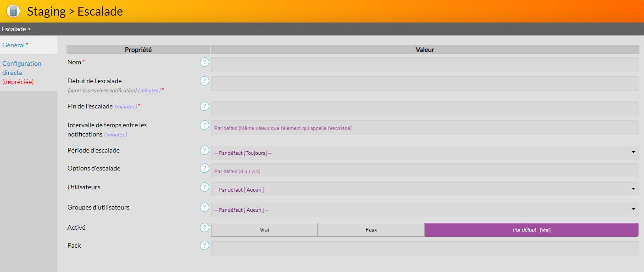Show help for Fin de l'escalade
This screenshot has width=644, height=272.
[204, 106]
